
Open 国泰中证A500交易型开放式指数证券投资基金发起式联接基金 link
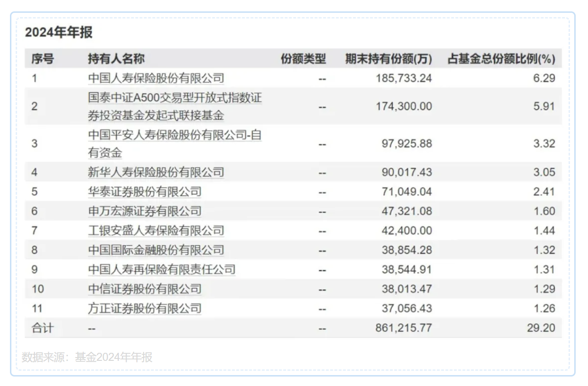click(x=175, y=107)
